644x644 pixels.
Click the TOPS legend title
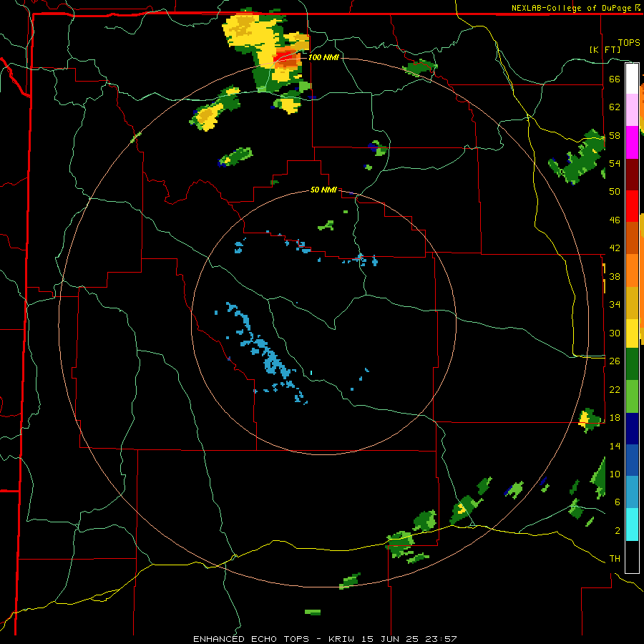pyautogui.click(x=629, y=42)
